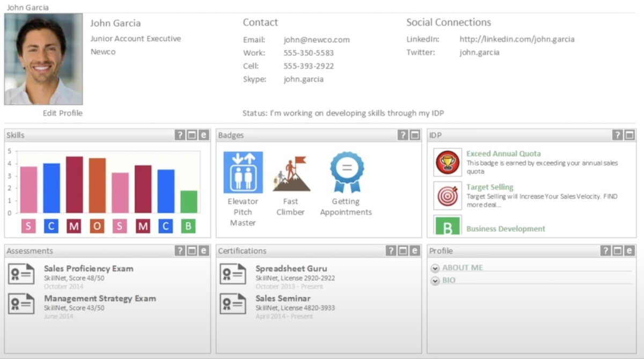Edit the Skills panel via its e icon
644x359 pixels.
[x=203, y=135]
